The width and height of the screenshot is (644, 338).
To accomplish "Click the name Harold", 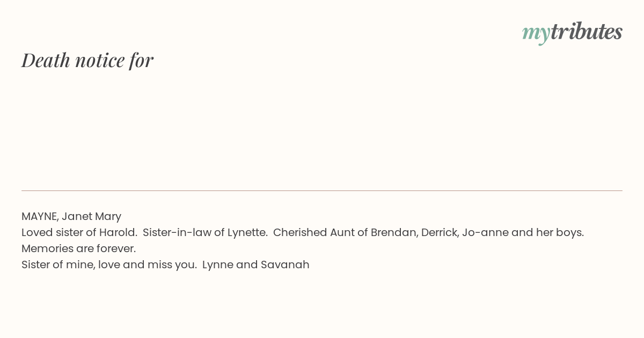I will click(x=118, y=233).
